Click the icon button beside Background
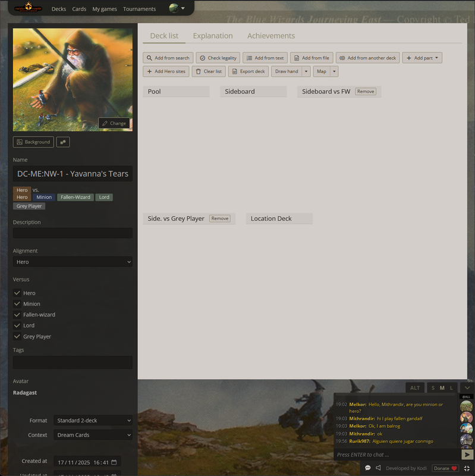Screen dimensions: 475x476 click(x=63, y=142)
